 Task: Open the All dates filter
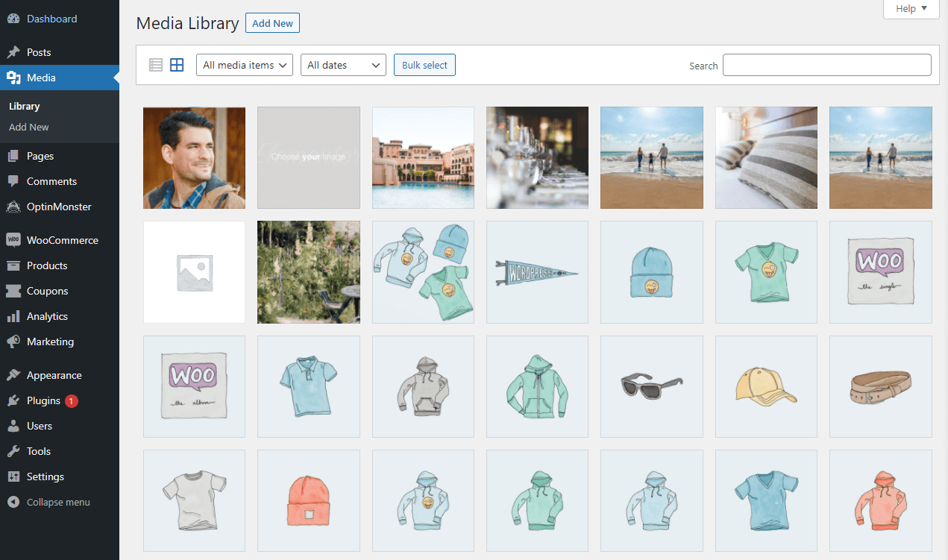click(x=343, y=65)
